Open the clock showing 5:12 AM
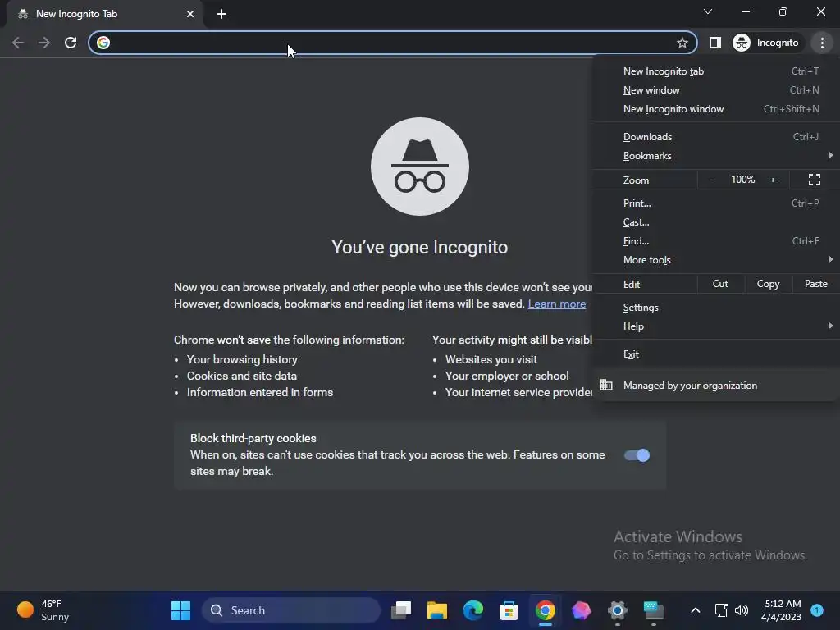Viewport: 840px width, 630px height. (x=782, y=610)
